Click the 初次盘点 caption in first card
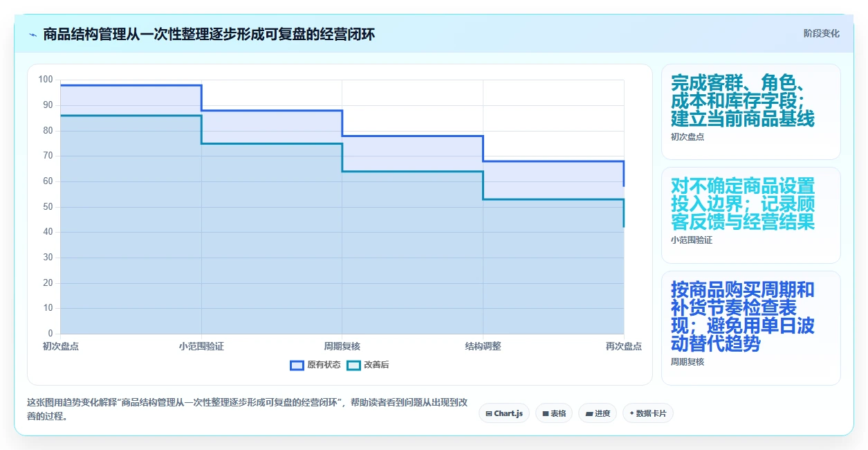 tap(687, 137)
